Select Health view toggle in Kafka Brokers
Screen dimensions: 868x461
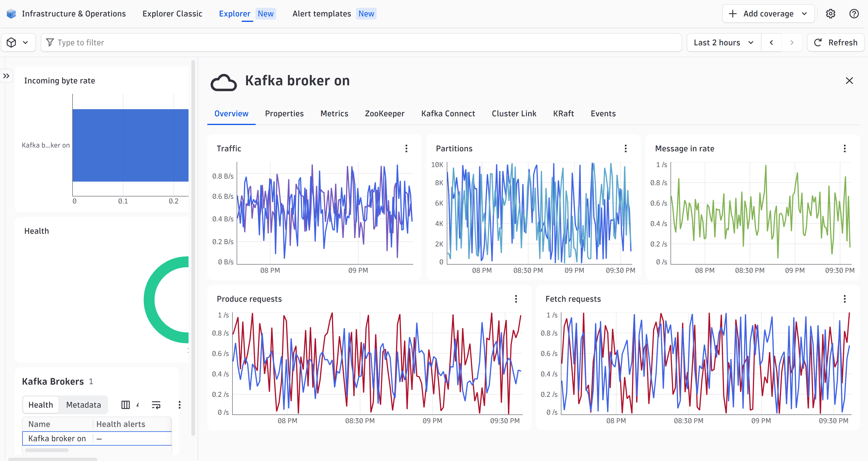pos(40,405)
